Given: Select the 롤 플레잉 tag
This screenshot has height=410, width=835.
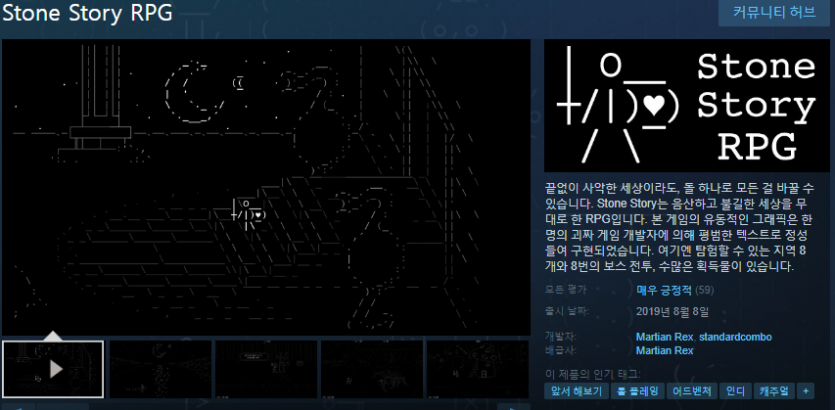Looking at the screenshot, I should 637,391.
